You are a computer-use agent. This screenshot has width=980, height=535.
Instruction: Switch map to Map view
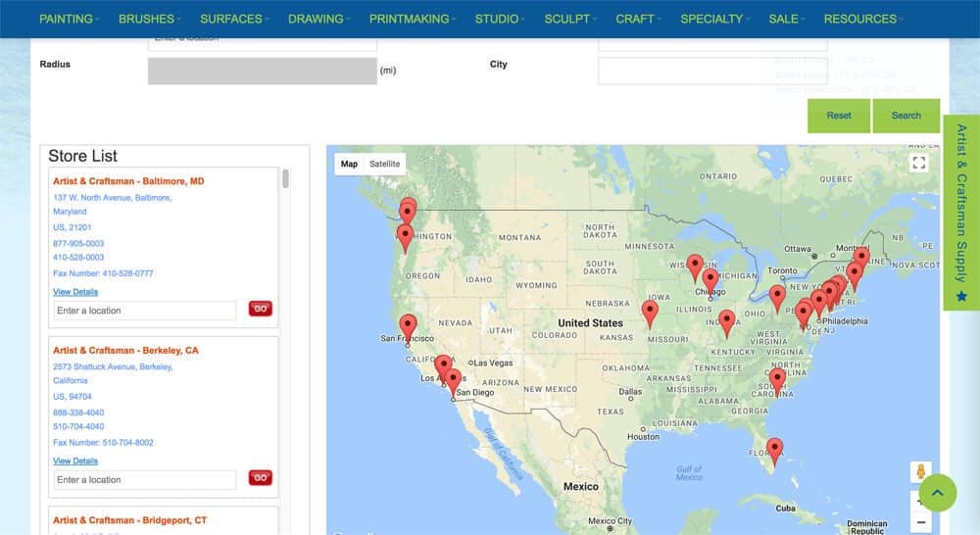click(349, 164)
